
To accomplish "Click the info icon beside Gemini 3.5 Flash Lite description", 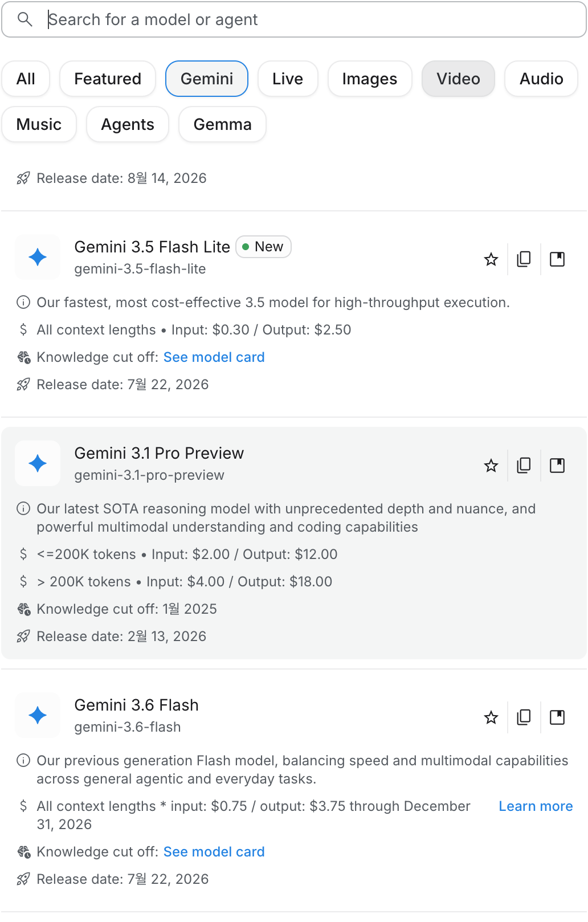I will point(23,303).
